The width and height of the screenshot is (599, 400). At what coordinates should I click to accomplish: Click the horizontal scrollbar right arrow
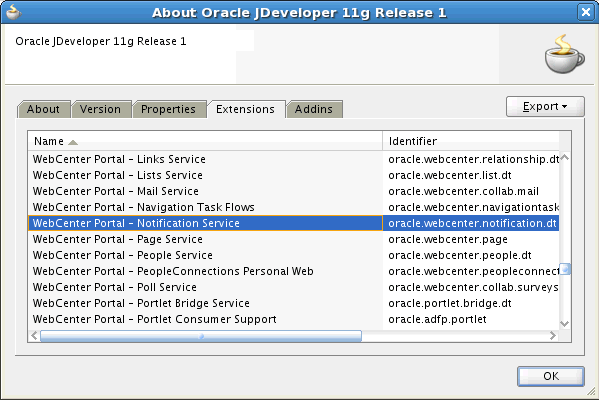(553, 336)
